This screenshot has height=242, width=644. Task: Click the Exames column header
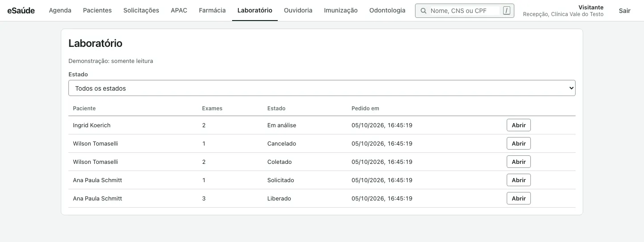coord(212,108)
